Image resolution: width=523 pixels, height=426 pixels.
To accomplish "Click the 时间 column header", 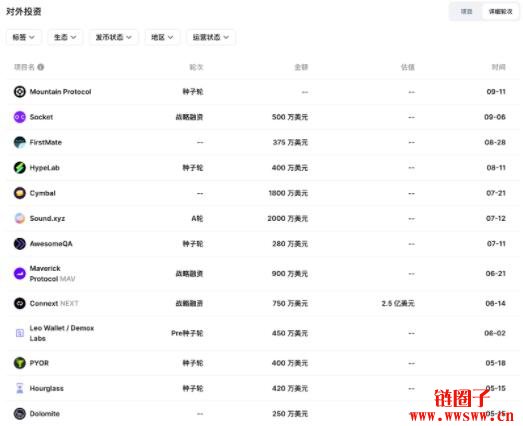I will click(x=498, y=67).
